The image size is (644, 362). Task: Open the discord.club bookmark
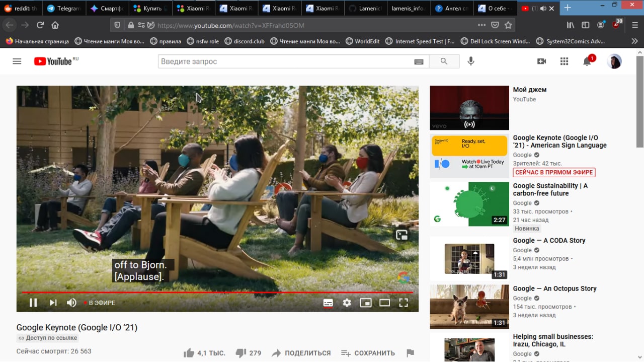point(244,41)
